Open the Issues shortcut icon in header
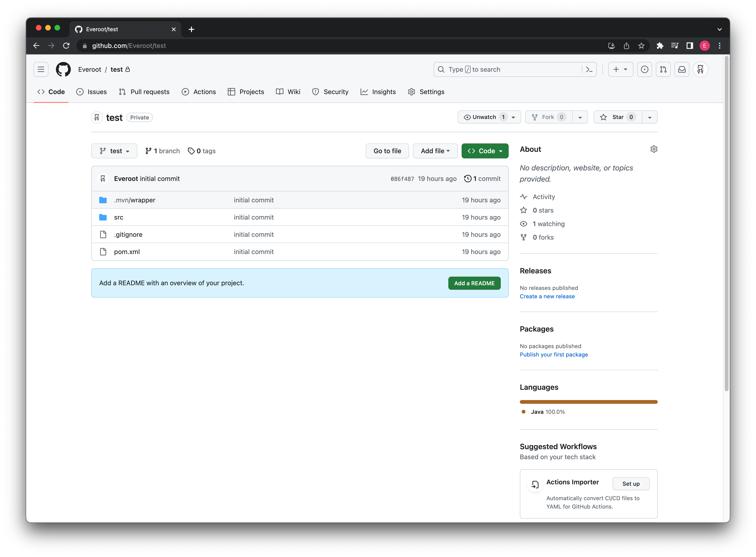 644,69
